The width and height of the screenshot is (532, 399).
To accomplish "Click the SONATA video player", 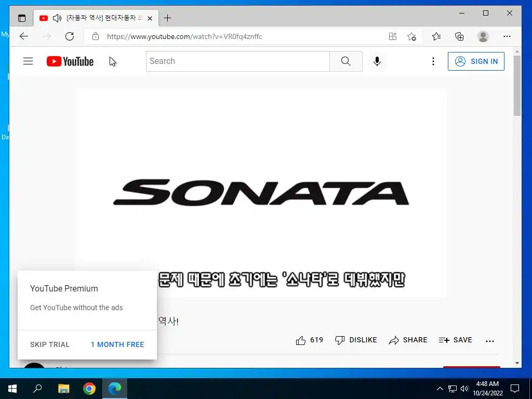I will pos(261,193).
